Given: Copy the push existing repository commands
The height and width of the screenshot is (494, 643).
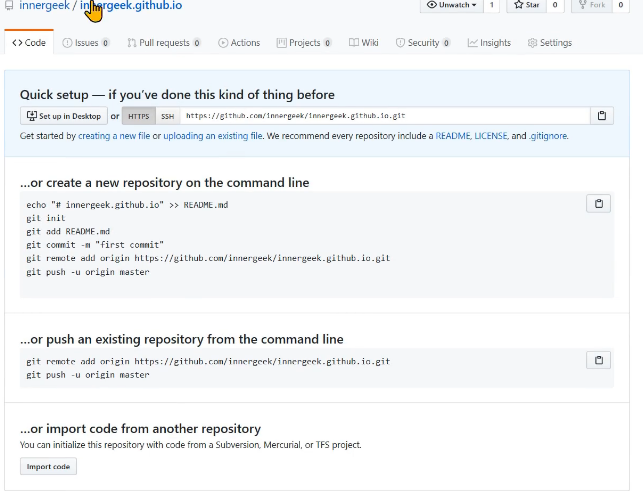Looking at the screenshot, I should [598, 360].
